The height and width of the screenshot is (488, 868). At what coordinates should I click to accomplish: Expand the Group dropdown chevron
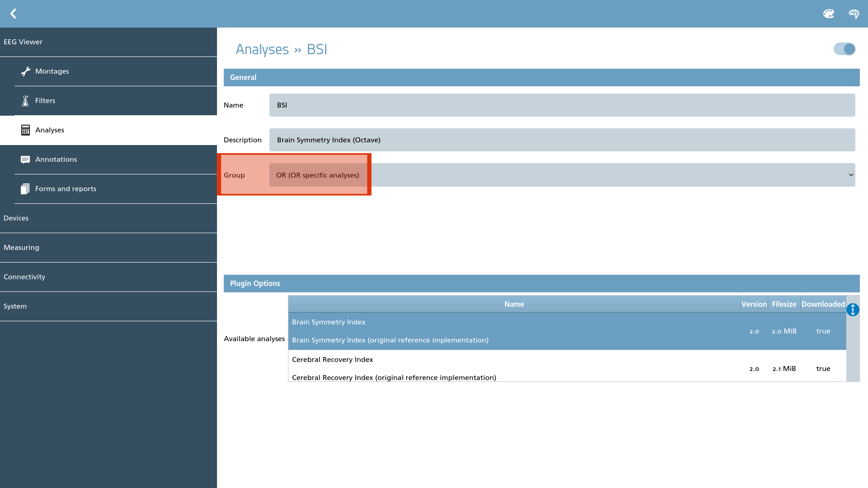(851, 175)
